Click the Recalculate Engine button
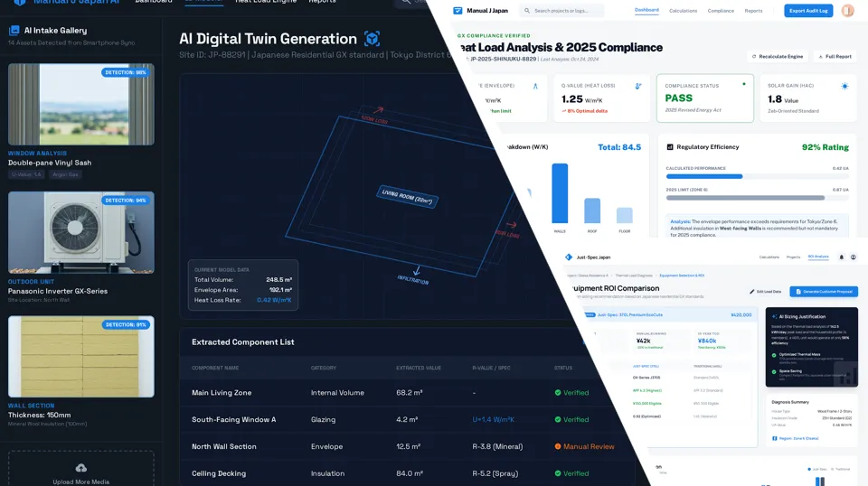The image size is (868, 486). (778, 56)
